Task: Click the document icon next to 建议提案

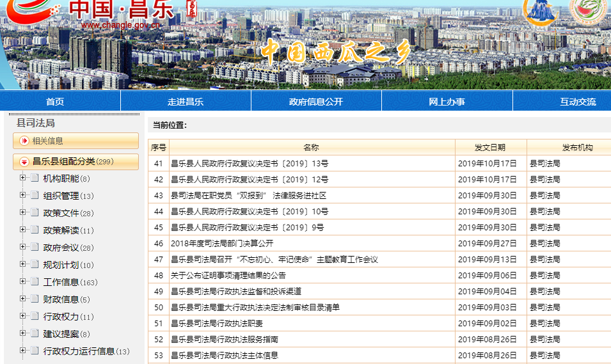Action: [35, 333]
